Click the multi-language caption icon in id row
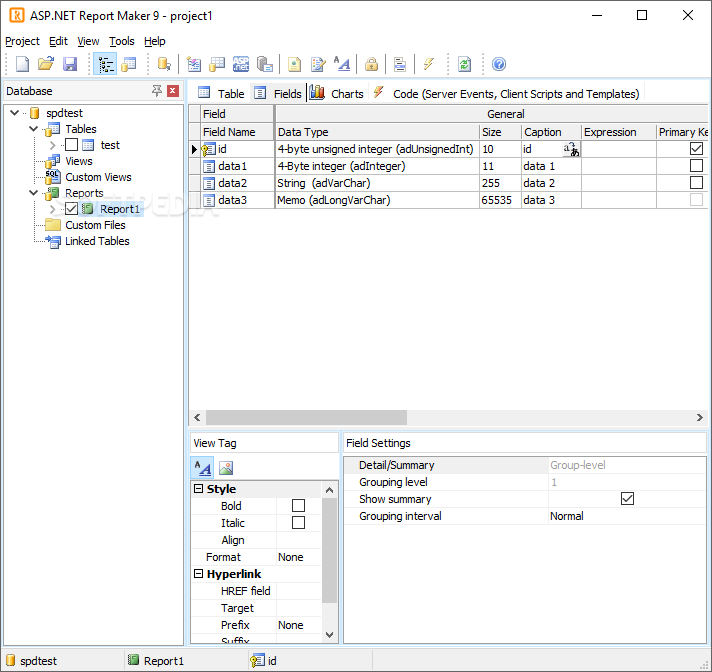 click(x=571, y=149)
